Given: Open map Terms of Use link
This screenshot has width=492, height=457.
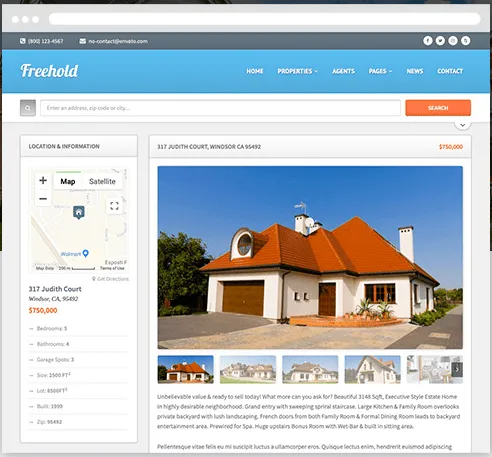Looking at the screenshot, I should pyautogui.click(x=112, y=268).
